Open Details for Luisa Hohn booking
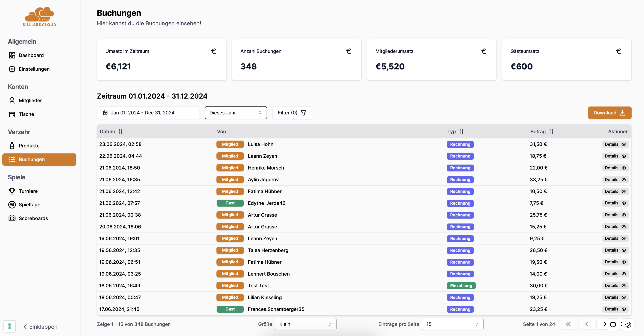Viewport: 644px width, 336px height. [x=615, y=144]
